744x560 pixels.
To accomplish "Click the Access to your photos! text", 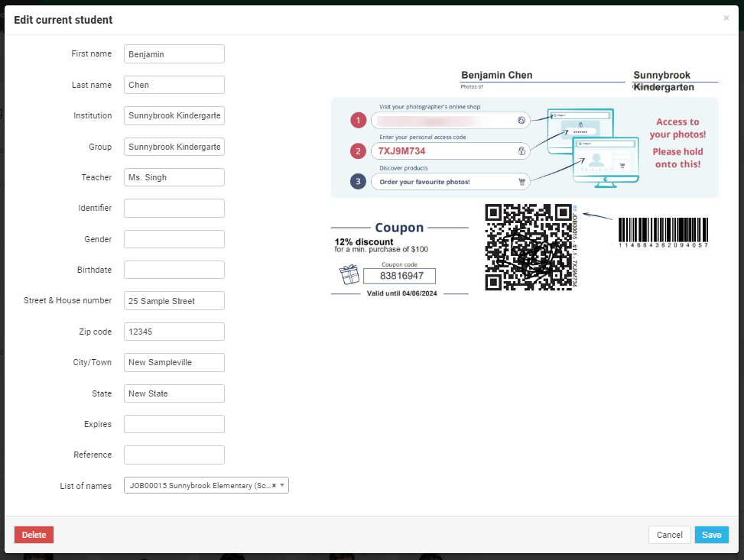I will [x=677, y=128].
